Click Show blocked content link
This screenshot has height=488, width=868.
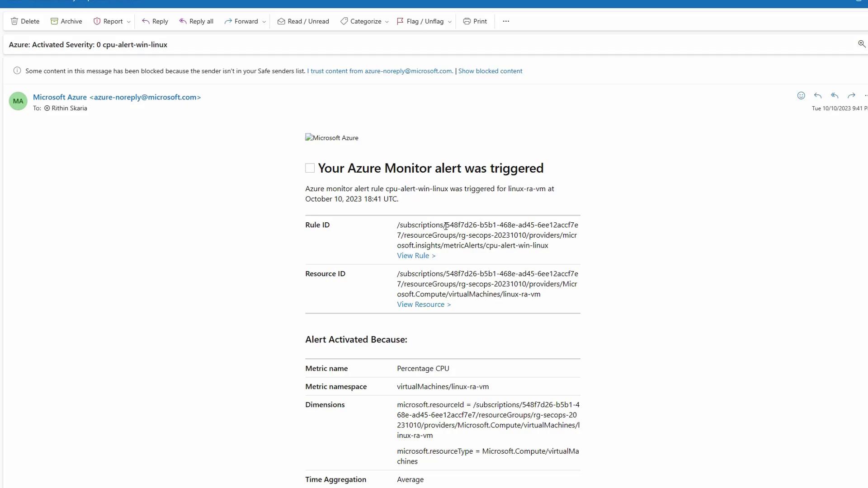coord(490,71)
